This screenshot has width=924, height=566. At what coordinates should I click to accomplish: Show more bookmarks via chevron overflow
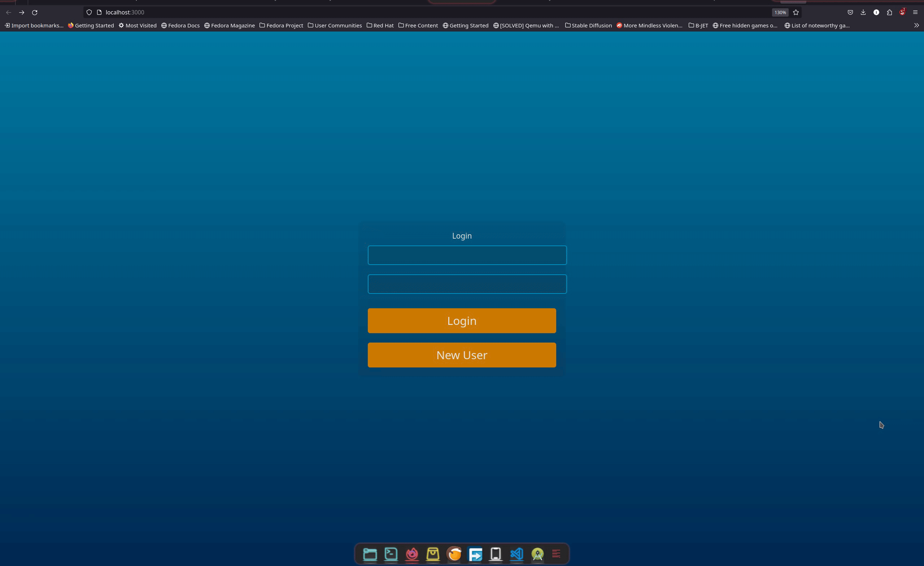[x=916, y=26]
